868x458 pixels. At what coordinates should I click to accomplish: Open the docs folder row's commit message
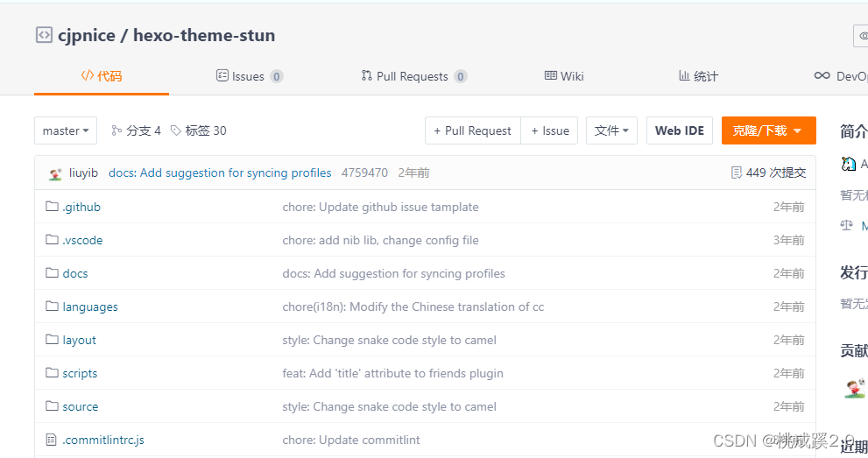tap(393, 273)
